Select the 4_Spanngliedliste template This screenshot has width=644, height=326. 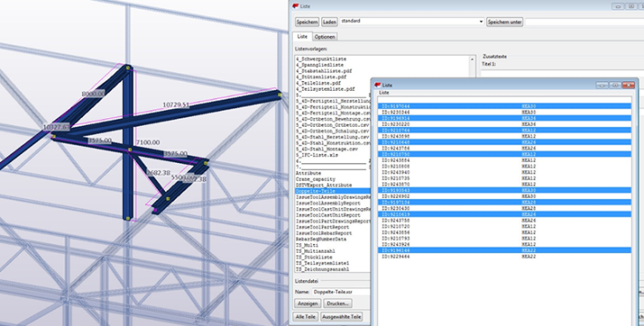[319, 65]
